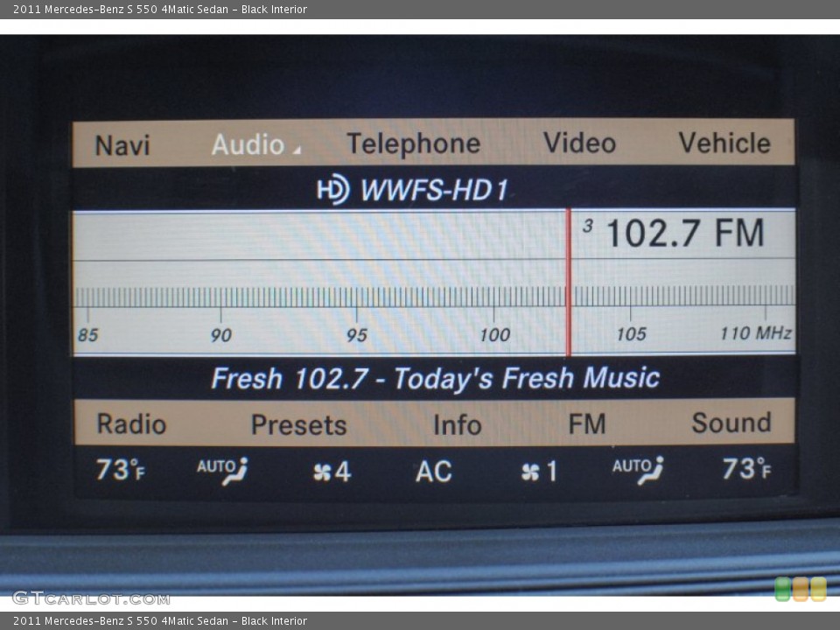
Task: Open the Sound settings
Action: tap(731, 423)
